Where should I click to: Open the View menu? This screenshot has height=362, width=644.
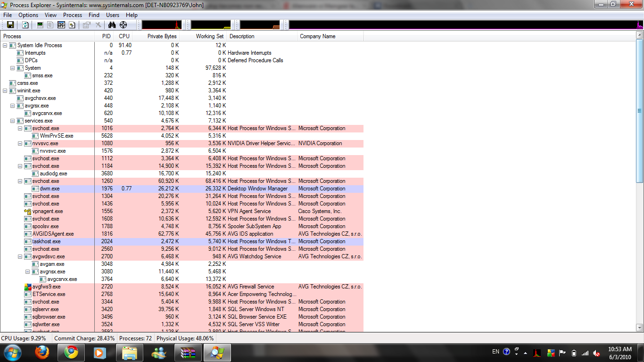tap(50, 15)
